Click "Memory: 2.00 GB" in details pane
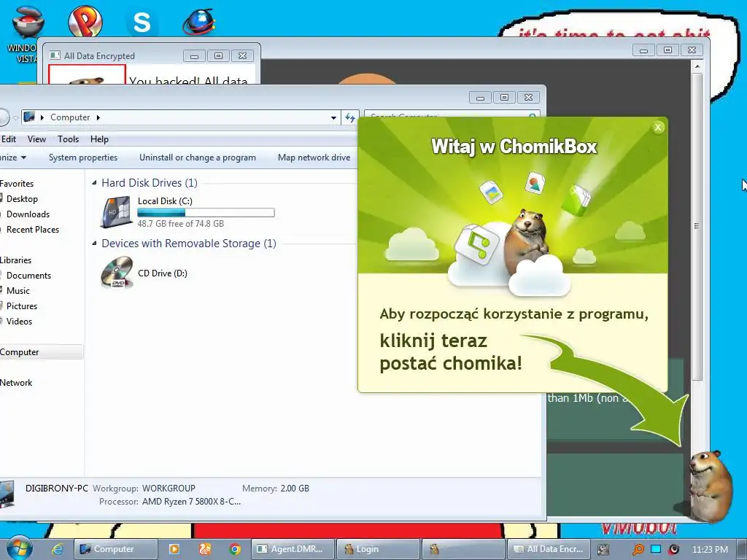Viewport: 747px width, 560px height. (275, 489)
